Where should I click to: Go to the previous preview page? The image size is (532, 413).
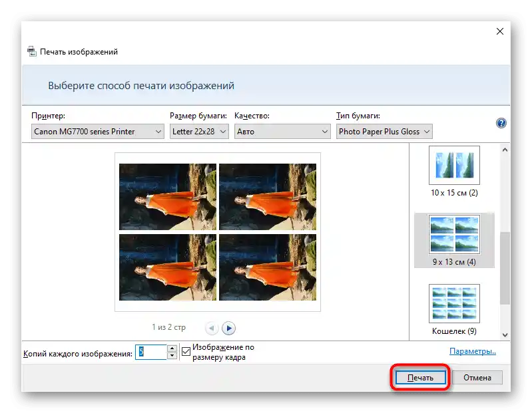211,328
